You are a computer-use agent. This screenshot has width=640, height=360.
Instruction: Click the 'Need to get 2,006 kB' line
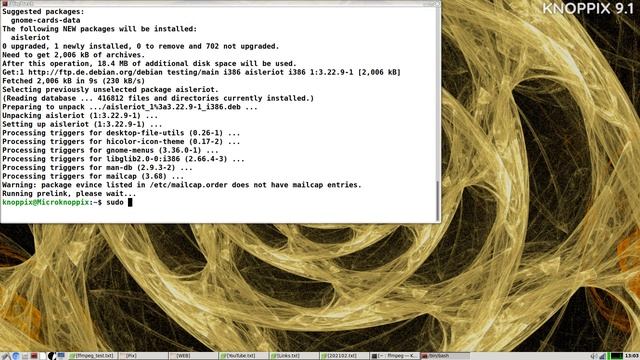73,55
